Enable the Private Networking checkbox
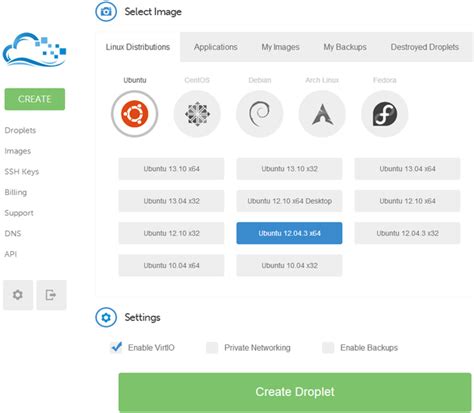This screenshot has width=474, height=413. click(212, 348)
